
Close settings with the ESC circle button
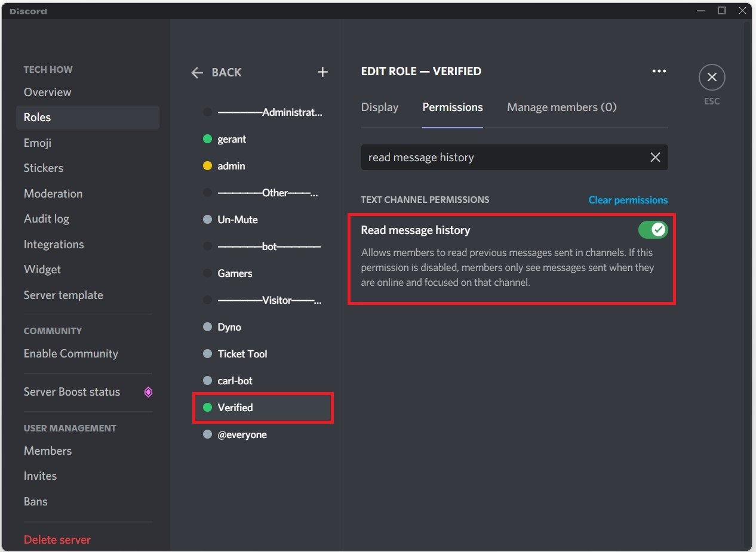711,78
